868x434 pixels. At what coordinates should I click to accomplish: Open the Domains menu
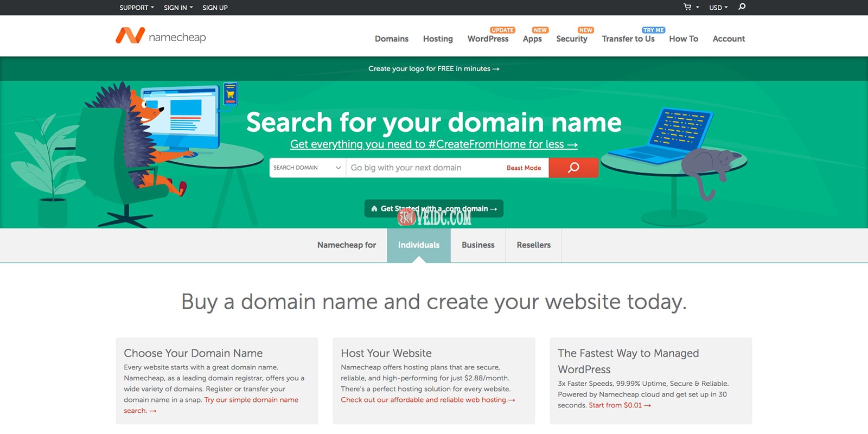click(392, 39)
